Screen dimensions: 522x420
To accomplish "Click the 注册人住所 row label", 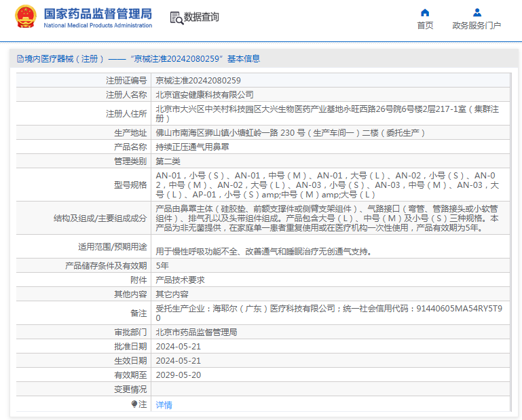I will coord(126,114).
